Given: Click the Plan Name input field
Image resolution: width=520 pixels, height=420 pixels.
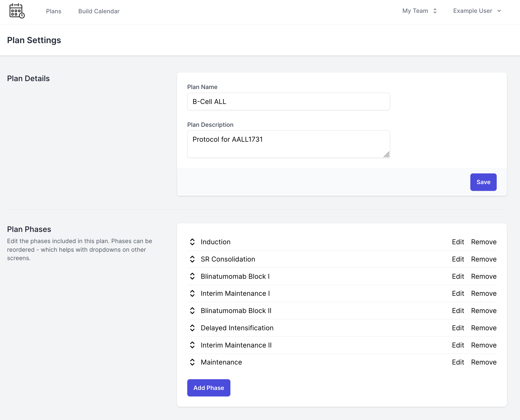Looking at the screenshot, I should click(288, 101).
